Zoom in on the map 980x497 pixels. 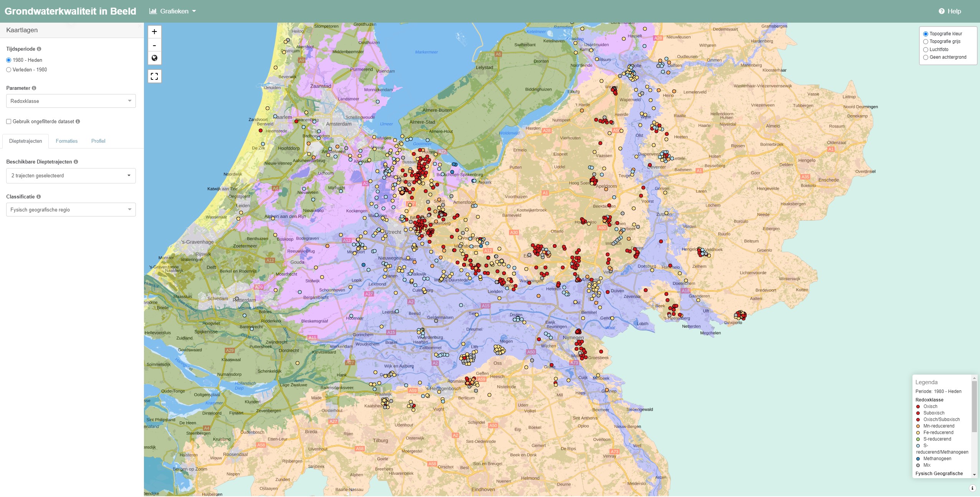154,32
